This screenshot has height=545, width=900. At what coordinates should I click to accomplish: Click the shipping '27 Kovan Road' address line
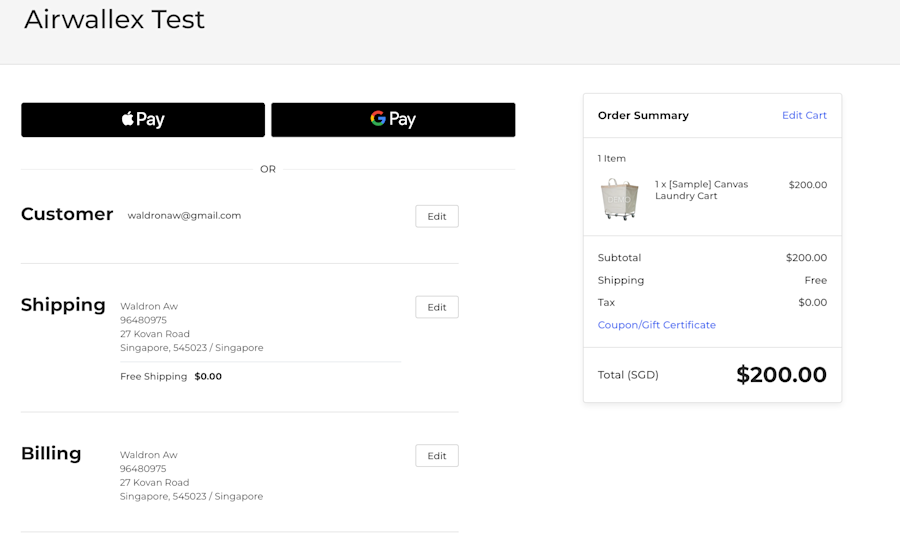tap(155, 334)
